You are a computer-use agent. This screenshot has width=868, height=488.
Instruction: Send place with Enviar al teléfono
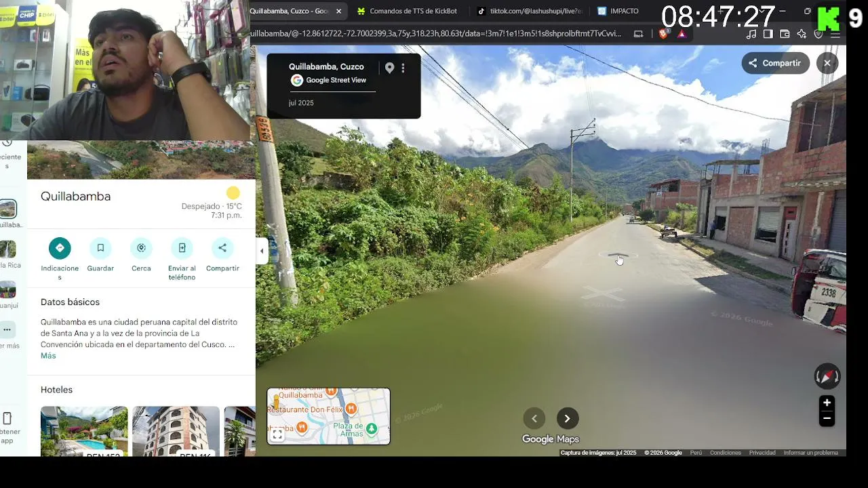tap(182, 248)
